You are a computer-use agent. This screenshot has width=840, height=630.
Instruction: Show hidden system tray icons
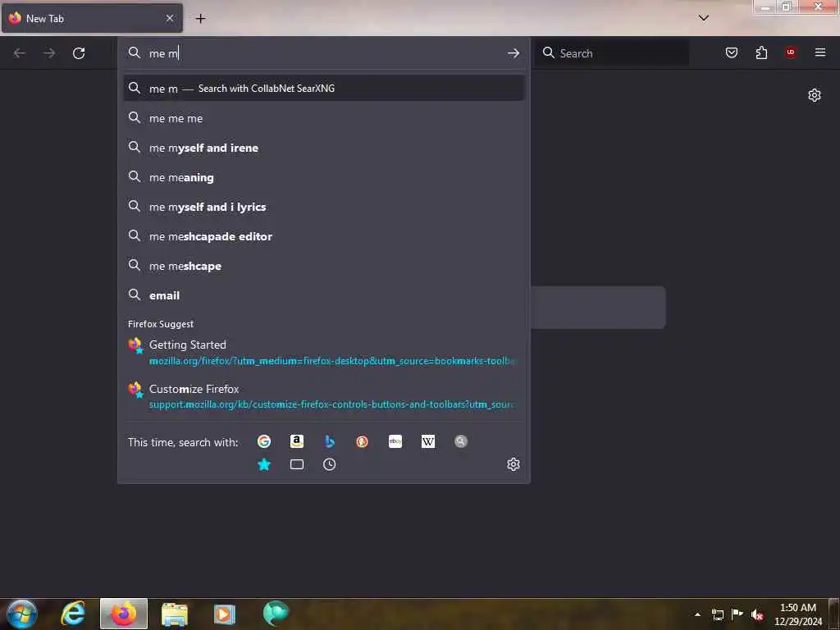[697, 614]
